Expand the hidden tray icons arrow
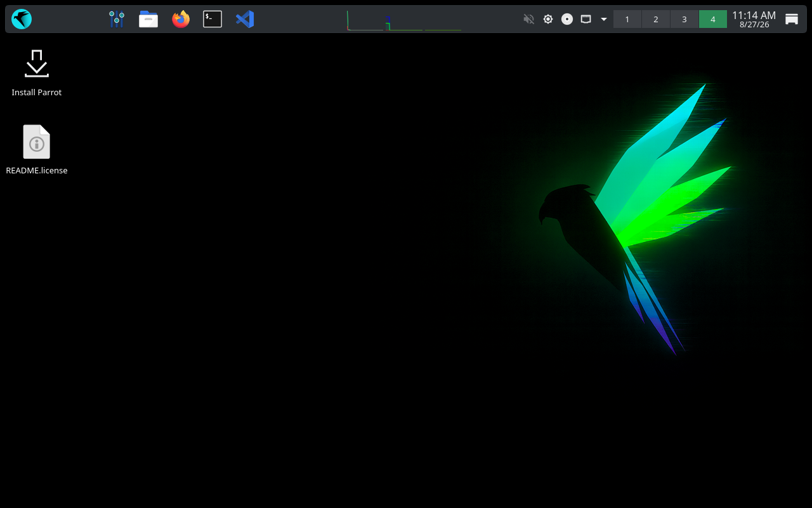The width and height of the screenshot is (812, 508). pos(604,19)
